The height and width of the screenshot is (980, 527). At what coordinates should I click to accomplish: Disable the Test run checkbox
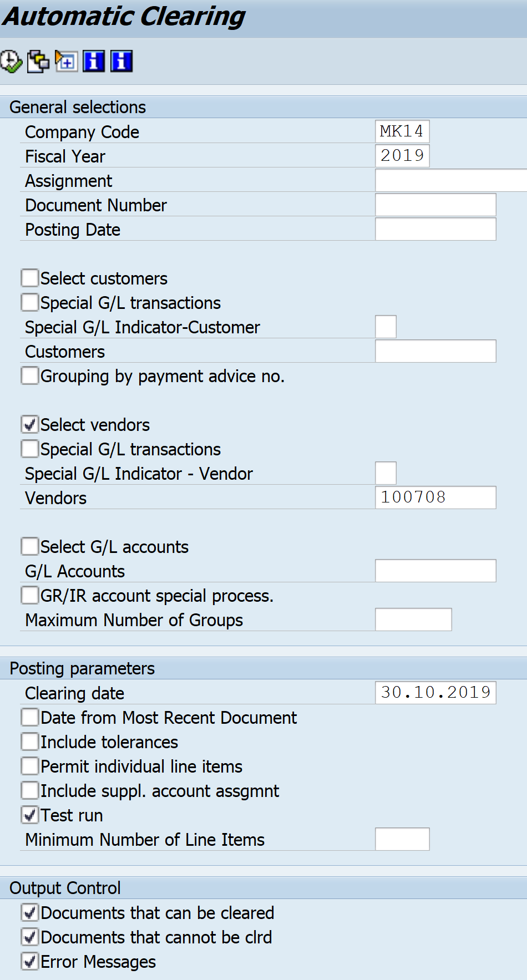30,815
